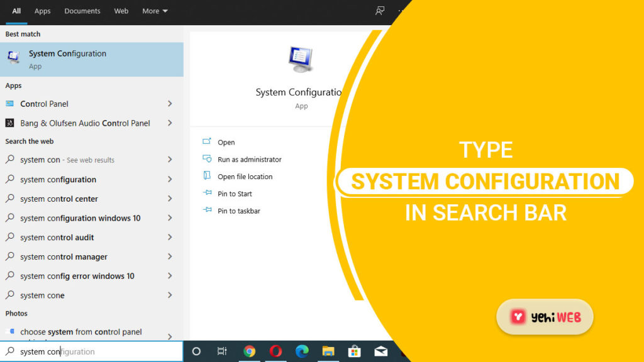Expand Control Panel result arrow
The height and width of the screenshot is (362, 644).
tap(170, 104)
